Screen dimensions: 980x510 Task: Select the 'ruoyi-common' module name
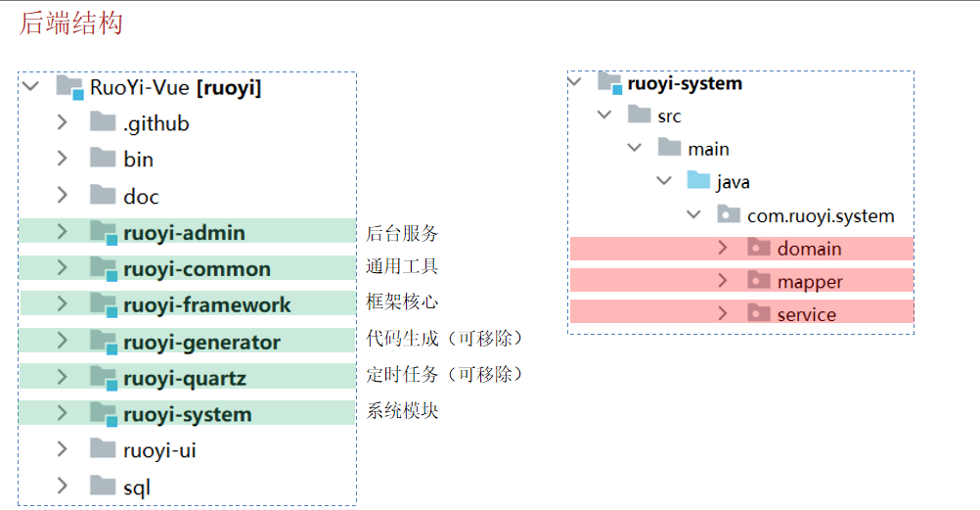pos(197,269)
